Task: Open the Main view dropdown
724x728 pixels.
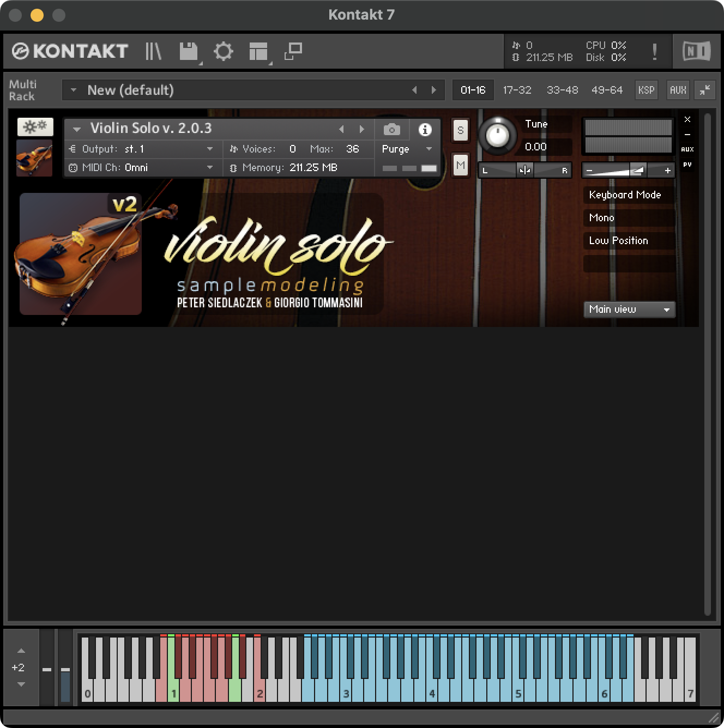Action: pos(629,309)
